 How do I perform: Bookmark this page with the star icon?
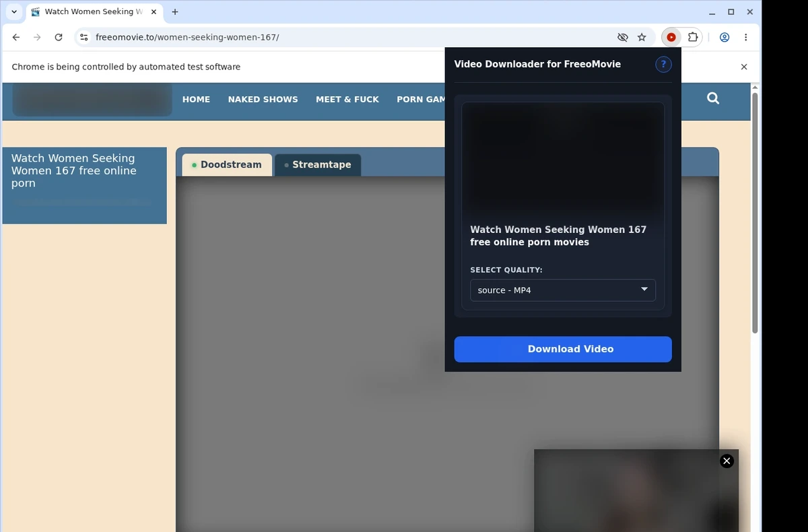642,38
